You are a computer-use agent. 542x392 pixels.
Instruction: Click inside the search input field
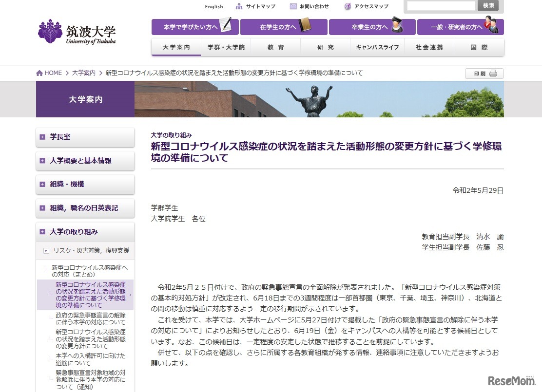[x=441, y=5]
